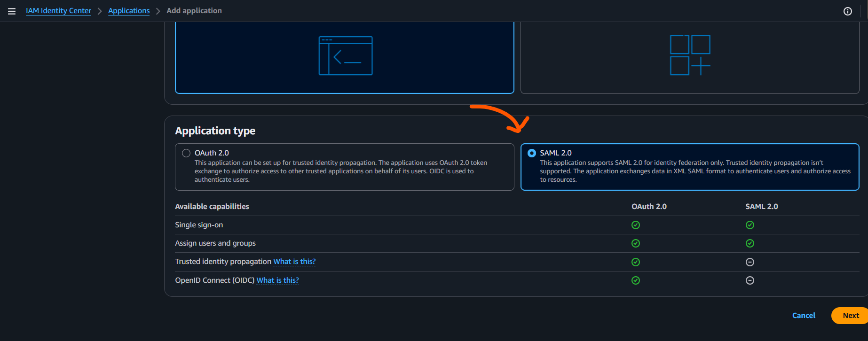Click the info icon in top bar
868x341 pixels.
tap(847, 11)
